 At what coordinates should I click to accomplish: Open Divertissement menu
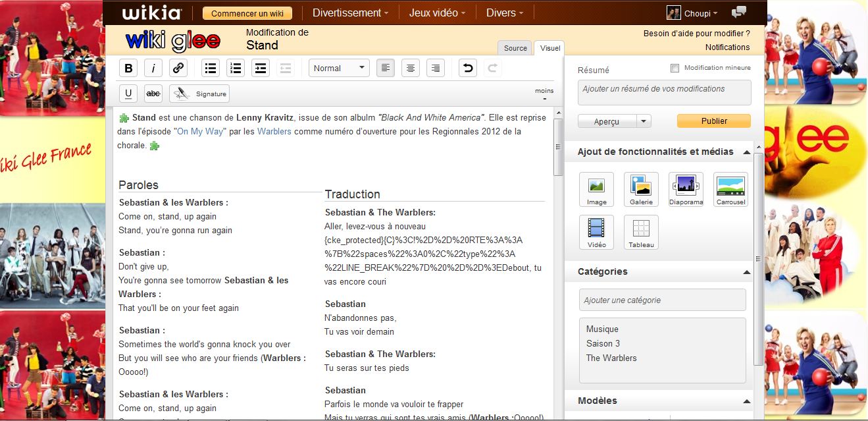coord(350,13)
